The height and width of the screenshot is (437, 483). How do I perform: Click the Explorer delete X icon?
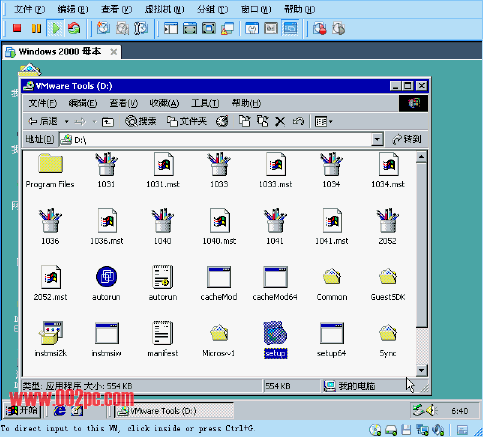(x=280, y=122)
